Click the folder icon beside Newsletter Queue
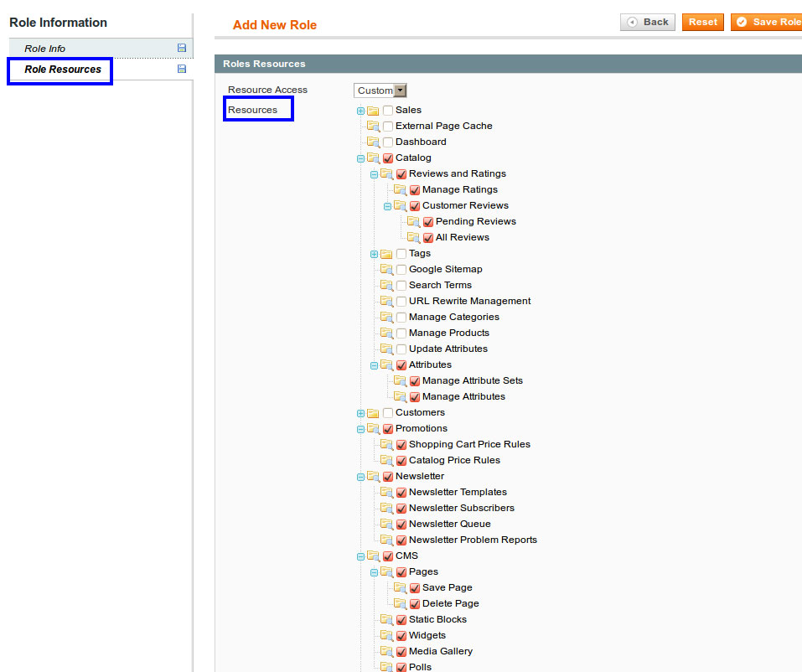This screenshot has height=672, width=802. pos(386,525)
